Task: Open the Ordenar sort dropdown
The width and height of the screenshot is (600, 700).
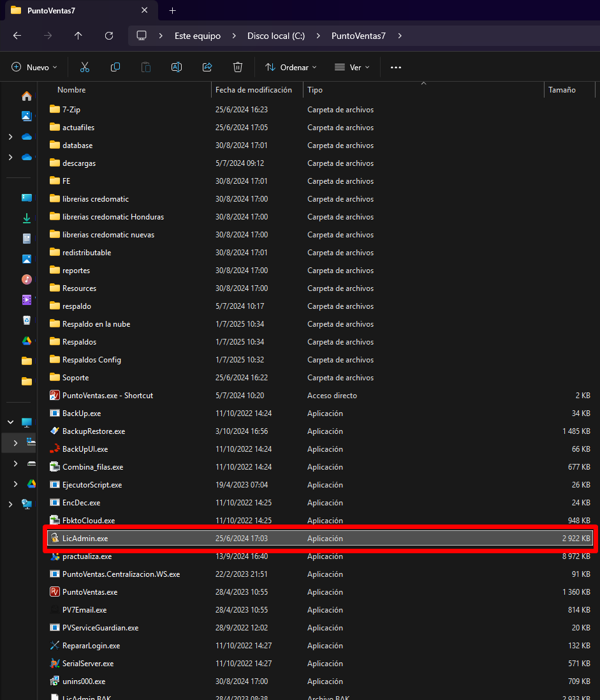Action: 291,68
